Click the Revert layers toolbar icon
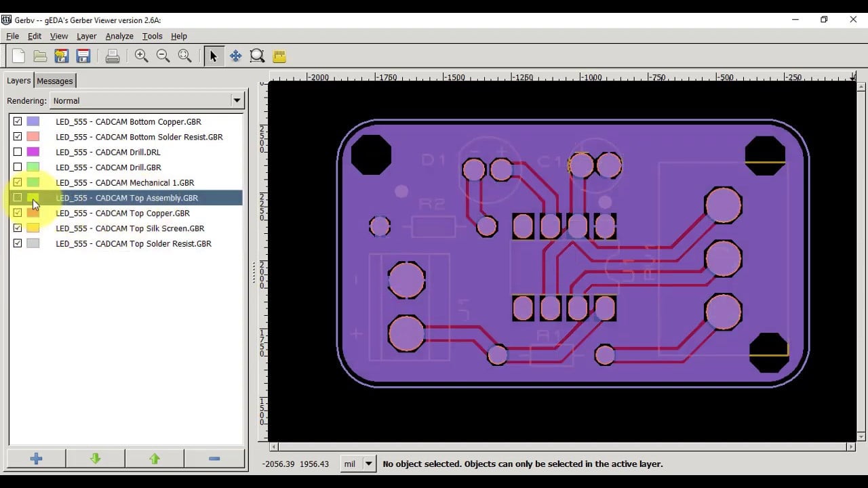868x488 pixels. (62, 56)
